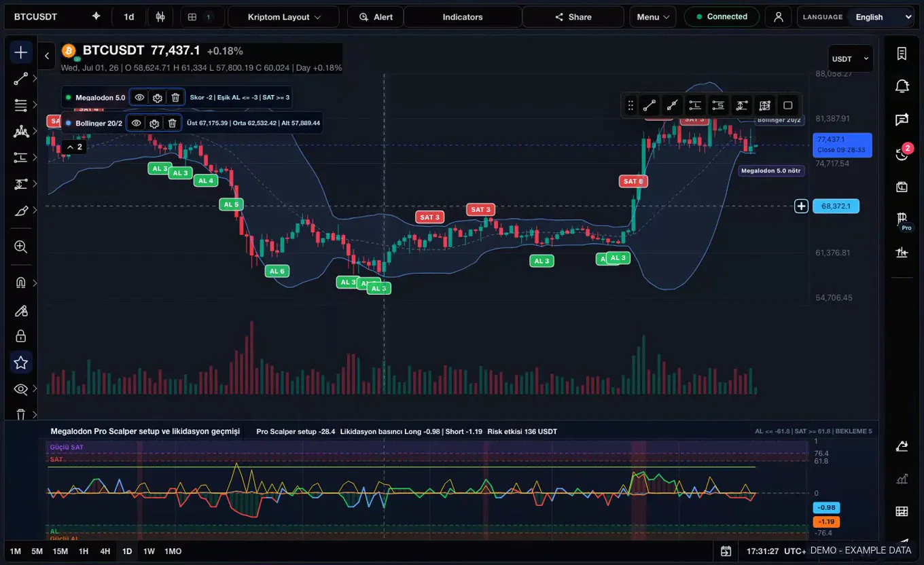Open the Indicators panel

[463, 17]
